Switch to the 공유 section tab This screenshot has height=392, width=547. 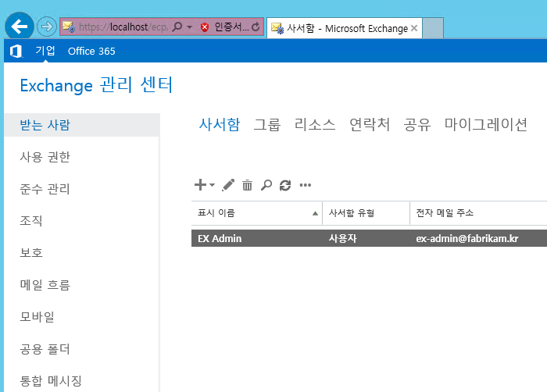pos(417,124)
